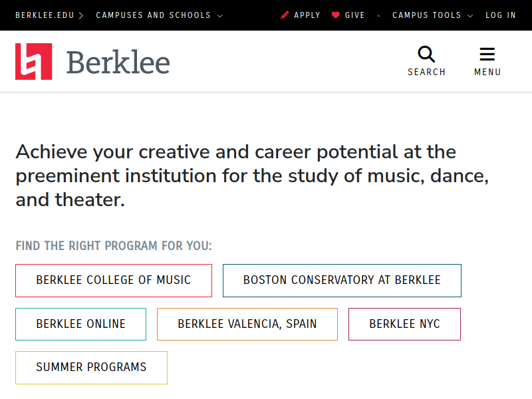532x399 pixels.
Task: Click the Berklee wordmark text logo
Action: 118,62
